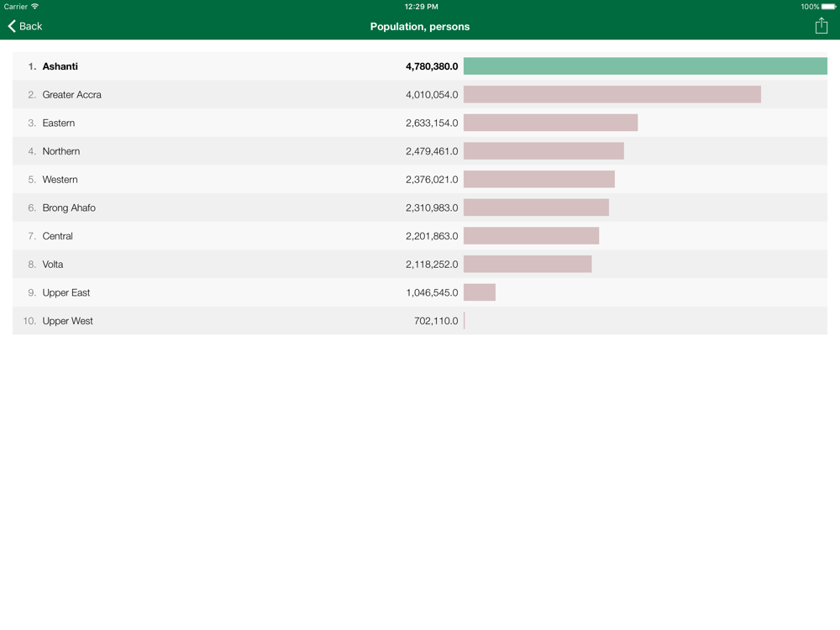
Task: Tap the Wi-Fi icon beside Carrier
Action: point(35,7)
